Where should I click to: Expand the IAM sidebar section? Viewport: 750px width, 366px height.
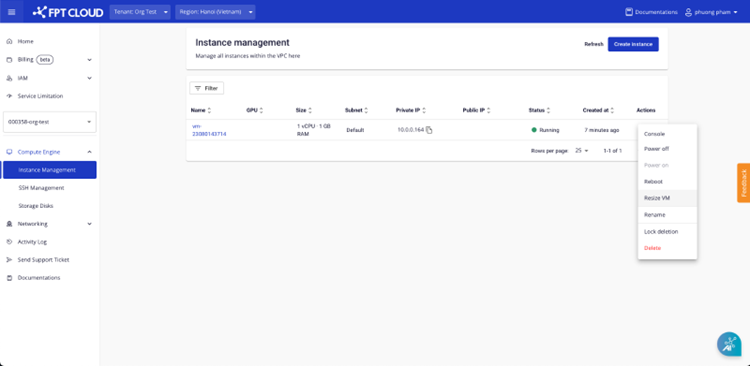(x=89, y=78)
